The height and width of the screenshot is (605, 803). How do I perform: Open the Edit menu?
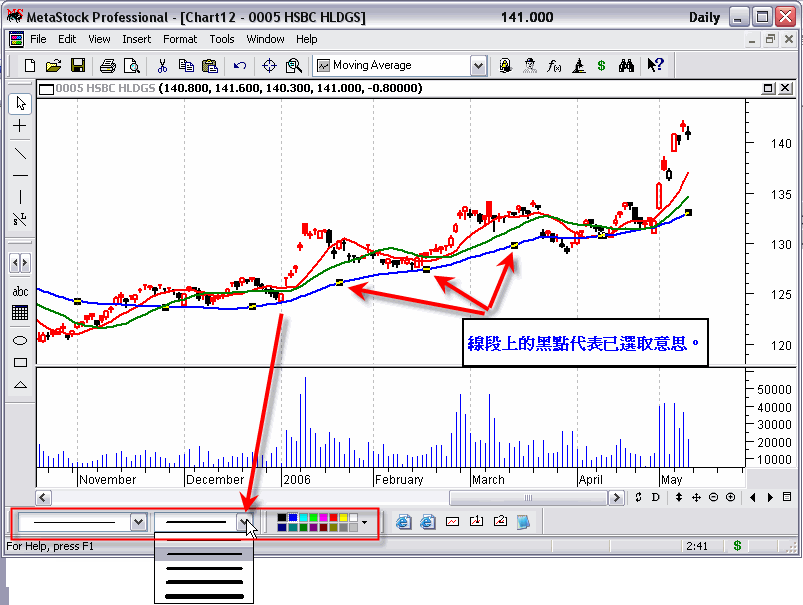coord(67,39)
